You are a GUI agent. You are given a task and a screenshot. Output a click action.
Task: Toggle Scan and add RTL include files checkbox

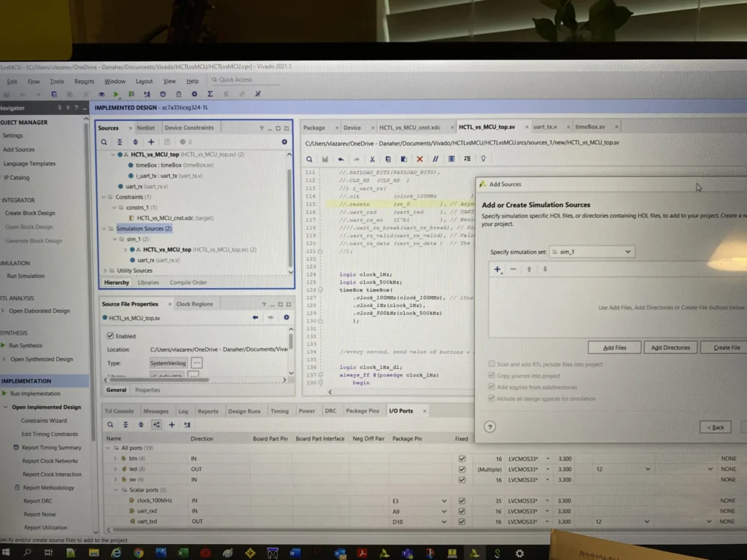coord(491,364)
